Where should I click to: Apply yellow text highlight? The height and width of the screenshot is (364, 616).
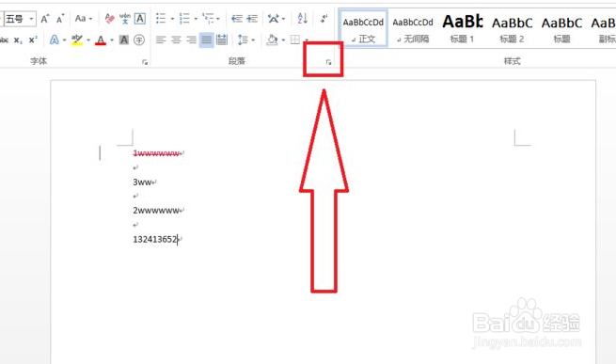77,40
